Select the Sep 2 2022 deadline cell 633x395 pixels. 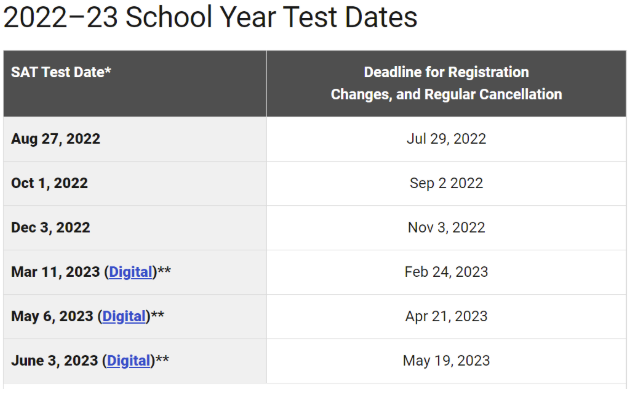446,184
